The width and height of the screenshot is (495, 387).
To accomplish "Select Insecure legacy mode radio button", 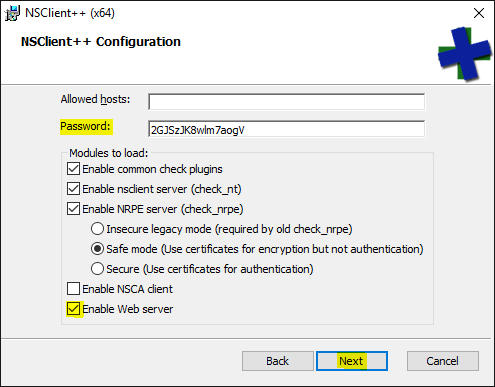I will (97, 229).
